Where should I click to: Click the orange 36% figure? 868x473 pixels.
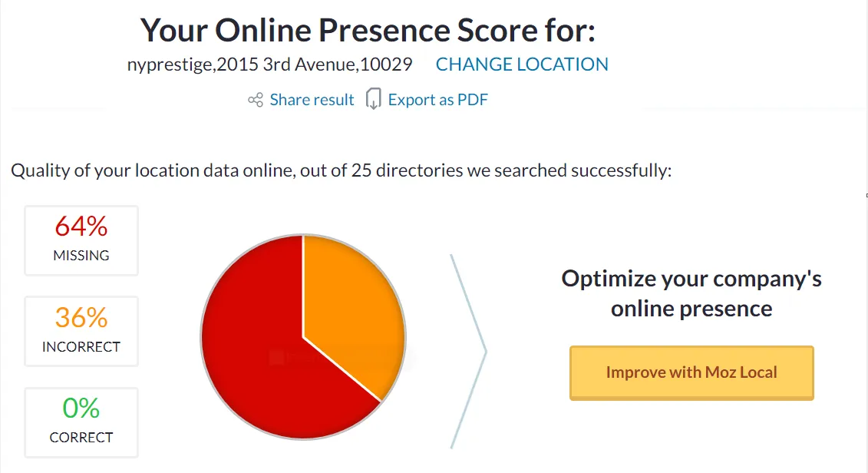point(81,318)
